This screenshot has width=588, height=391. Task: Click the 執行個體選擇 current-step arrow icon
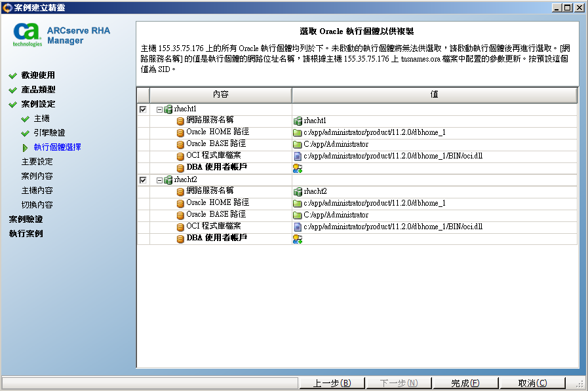(25, 147)
